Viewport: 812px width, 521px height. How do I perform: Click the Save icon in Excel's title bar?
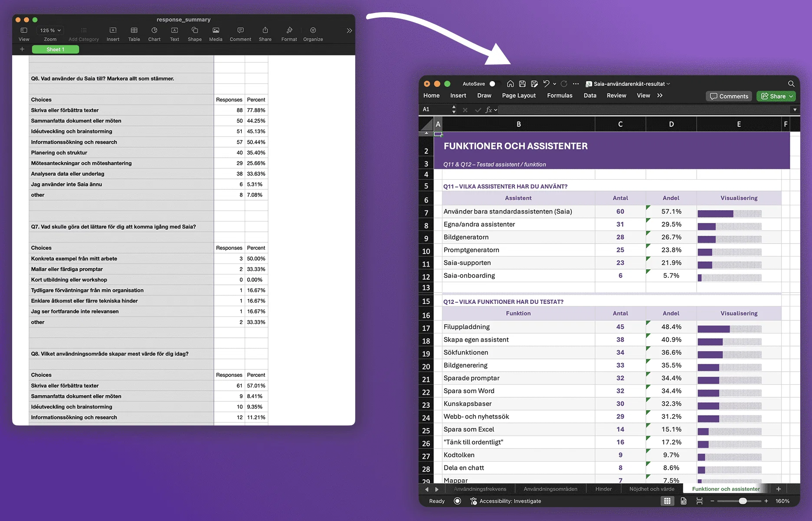pyautogui.click(x=522, y=84)
